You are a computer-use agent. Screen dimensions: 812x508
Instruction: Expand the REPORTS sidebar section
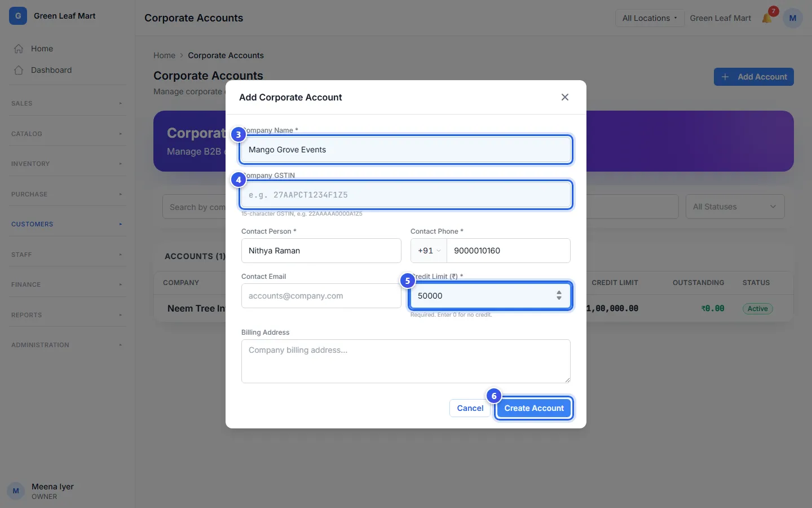68,315
